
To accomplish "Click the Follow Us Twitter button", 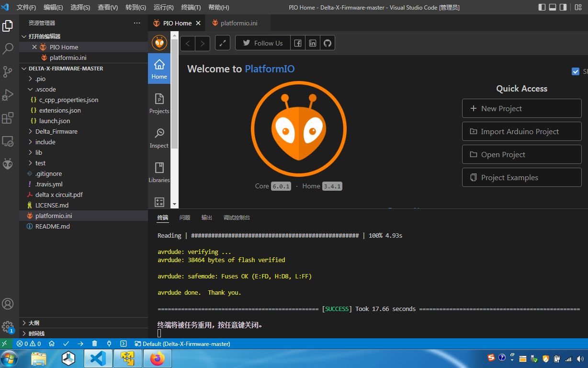I will point(262,43).
